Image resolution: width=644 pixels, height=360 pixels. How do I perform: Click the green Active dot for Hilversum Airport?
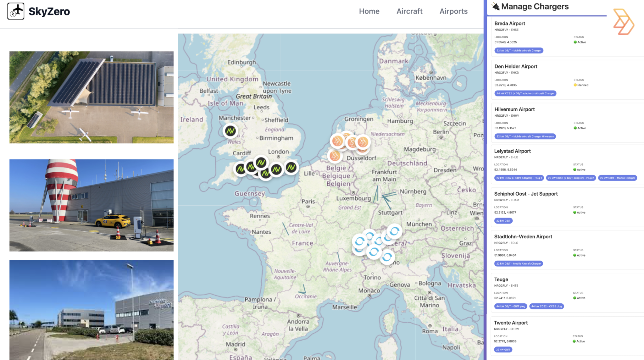576,128
